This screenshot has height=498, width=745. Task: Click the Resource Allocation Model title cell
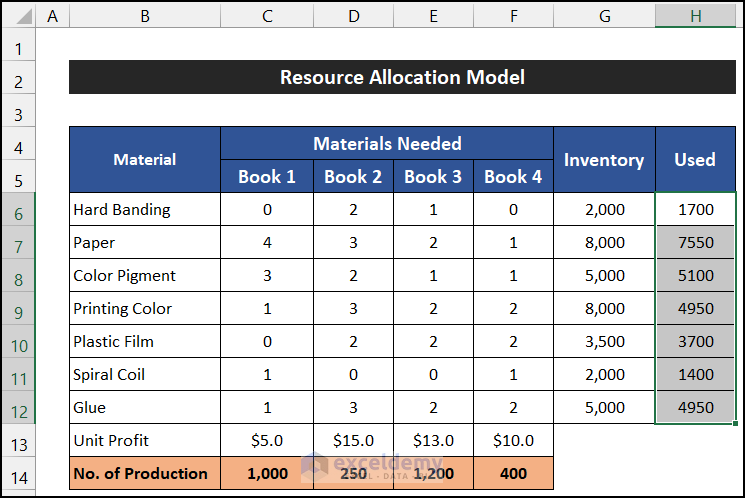(402, 77)
